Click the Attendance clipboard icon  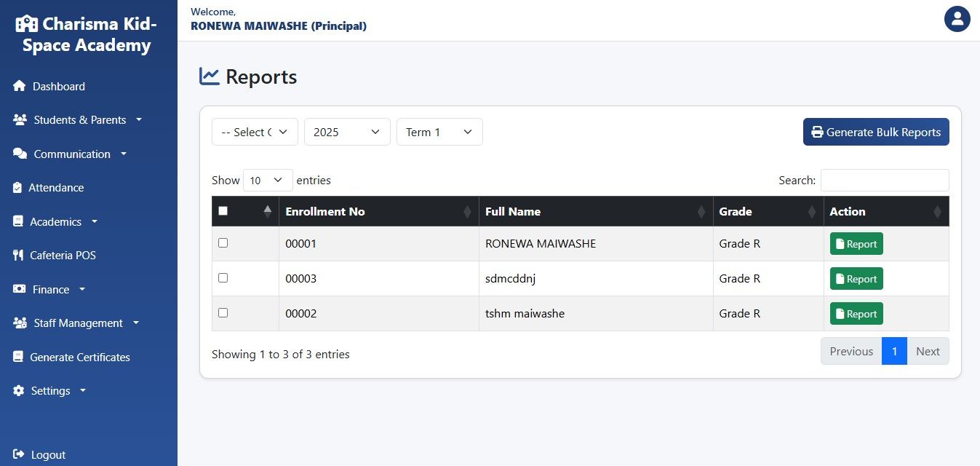point(17,188)
